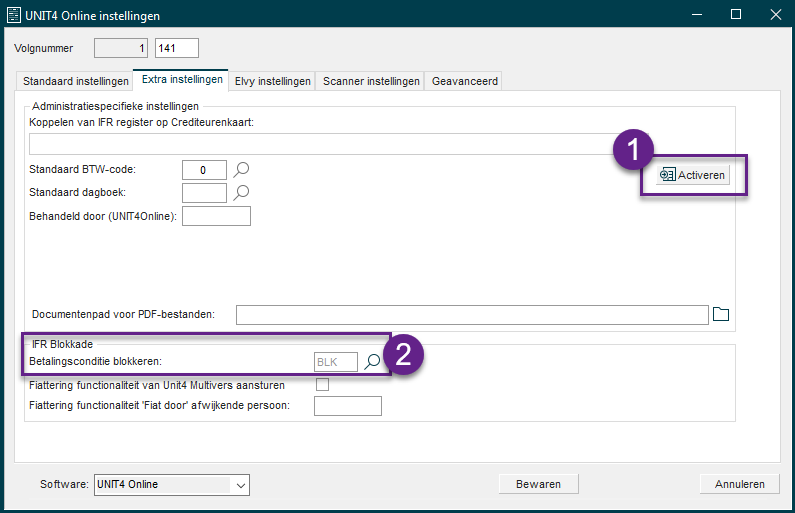Minimize the UNIT4 Online instellingen window
This screenshot has width=795, height=513.
pos(697,15)
